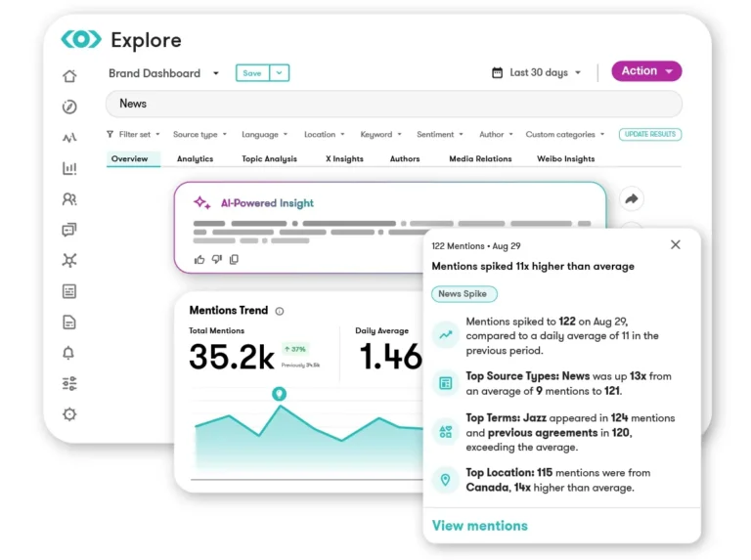Click the Save button
751x560 pixels.
click(x=252, y=72)
